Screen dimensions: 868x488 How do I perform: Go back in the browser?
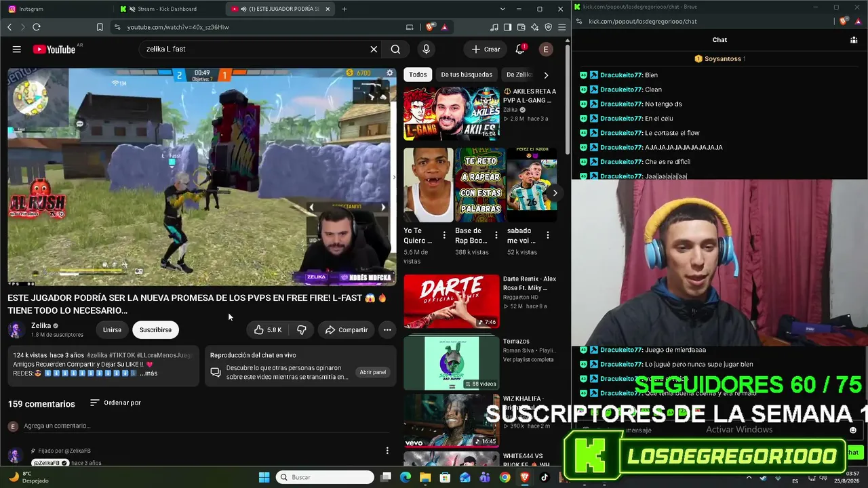coord(9,27)
